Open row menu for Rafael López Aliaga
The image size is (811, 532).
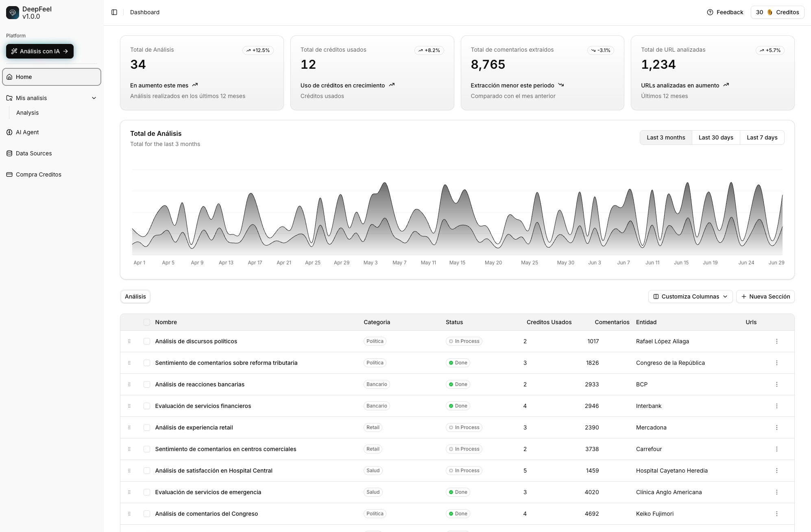point(776,341)
